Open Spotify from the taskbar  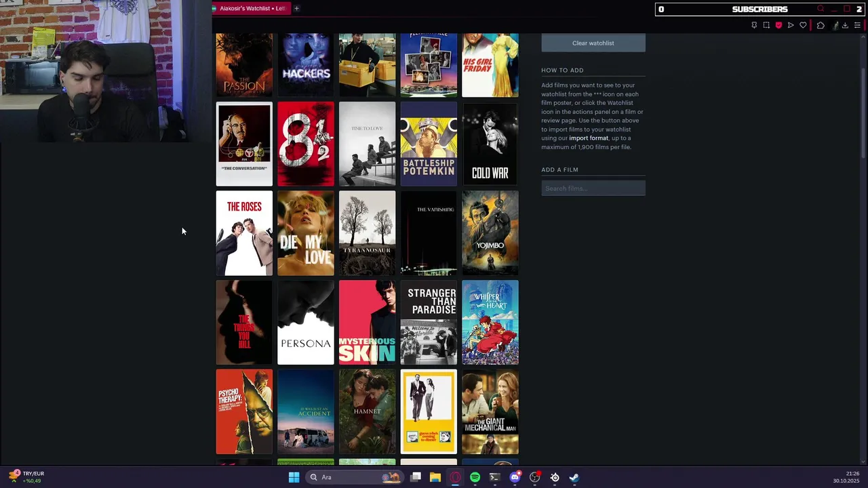(475, 477)
